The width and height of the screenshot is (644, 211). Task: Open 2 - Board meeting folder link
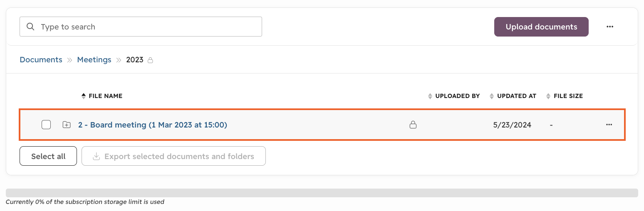pos(153,125)
